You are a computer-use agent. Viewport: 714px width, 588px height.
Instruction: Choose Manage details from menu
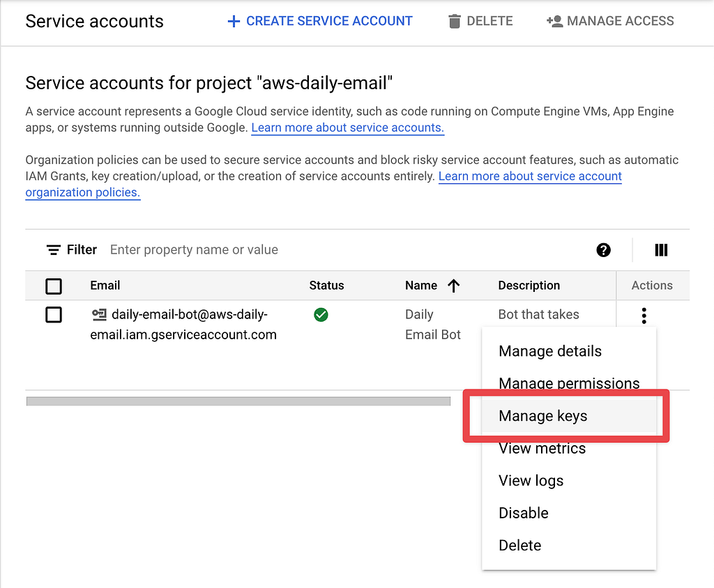(x=569, y=351)
